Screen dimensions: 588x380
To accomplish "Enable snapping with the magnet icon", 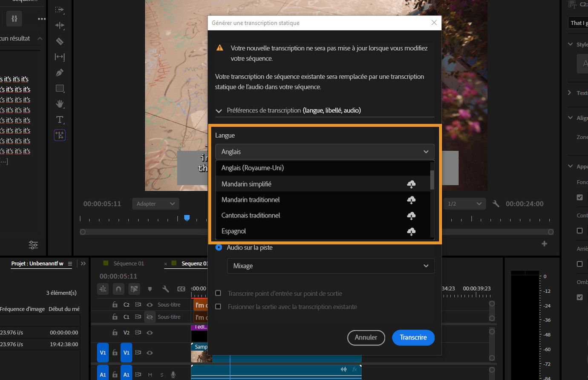I will coord(118,289).
